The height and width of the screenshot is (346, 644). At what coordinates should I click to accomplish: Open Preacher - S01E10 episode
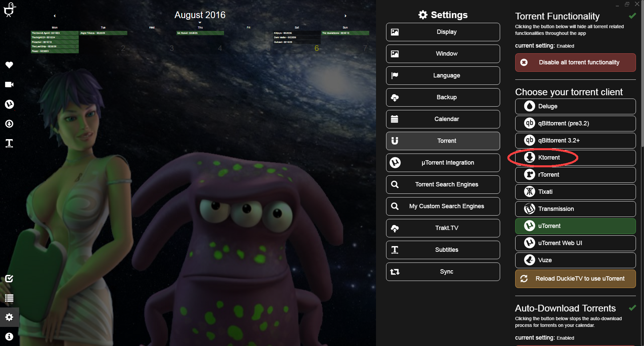(x=55, y=42)
